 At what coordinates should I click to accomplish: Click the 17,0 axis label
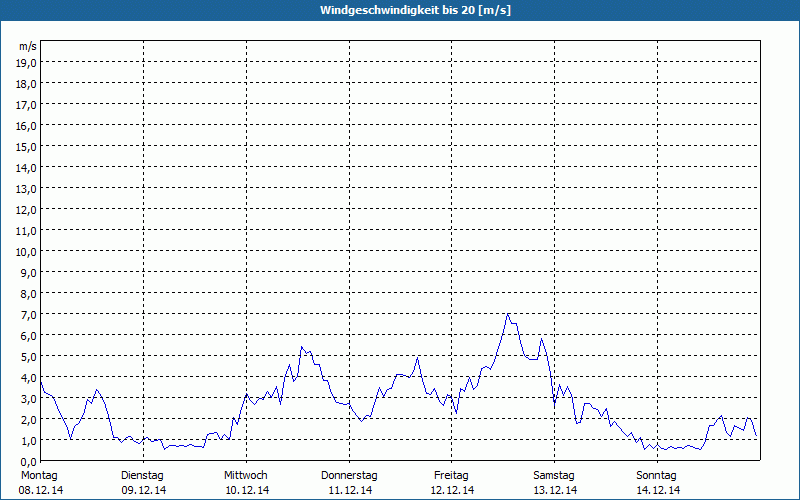26,105
